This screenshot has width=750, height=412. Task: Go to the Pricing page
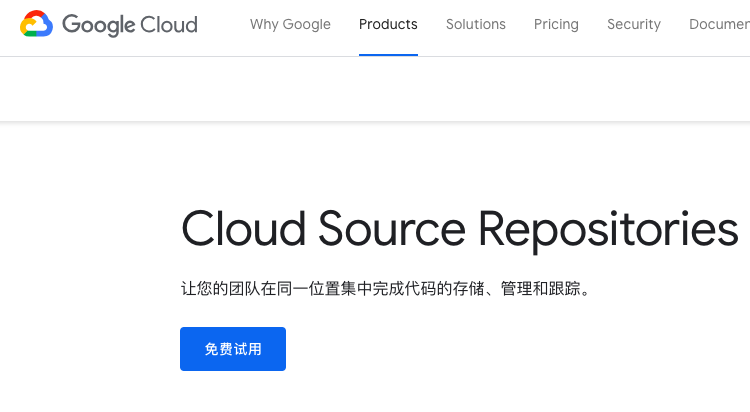click(x=556, y=24)
